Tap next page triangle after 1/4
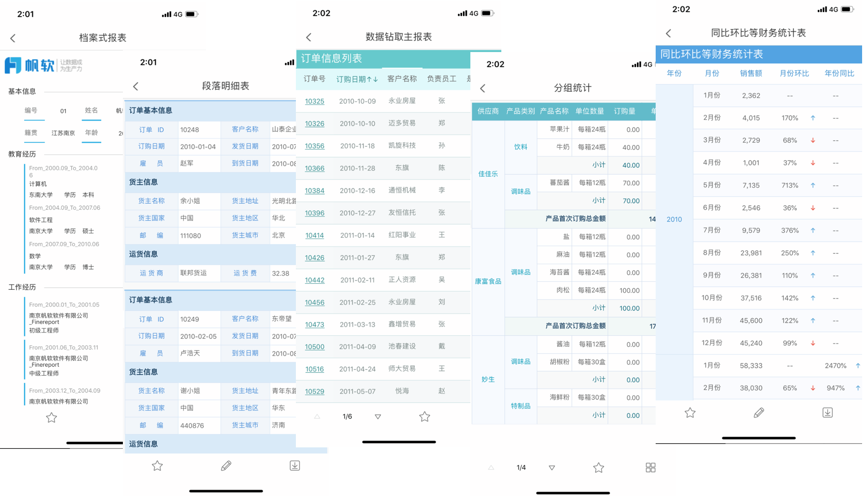This screenshot has height=496, width=868. coord(552,468)
